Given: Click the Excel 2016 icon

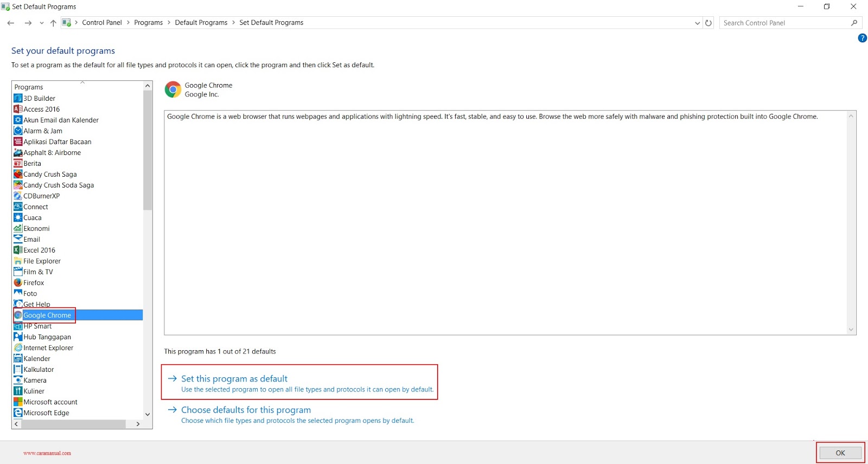Looking at the screenshot, I should [x=18, y=250].
